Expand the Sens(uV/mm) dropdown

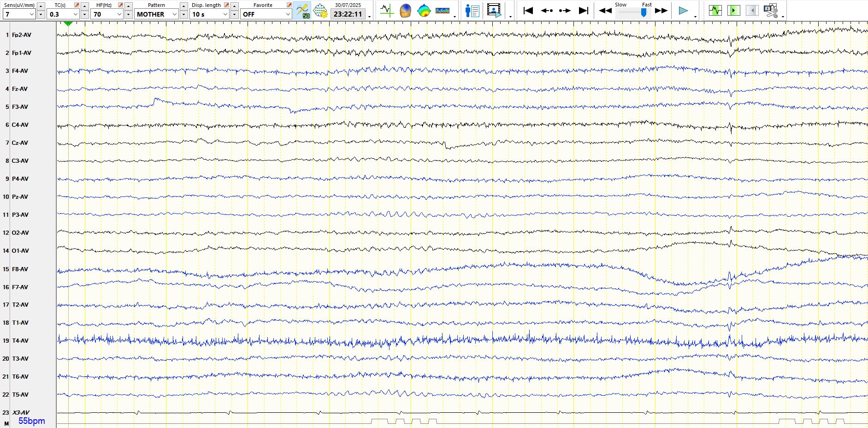[x=32, y=14]
